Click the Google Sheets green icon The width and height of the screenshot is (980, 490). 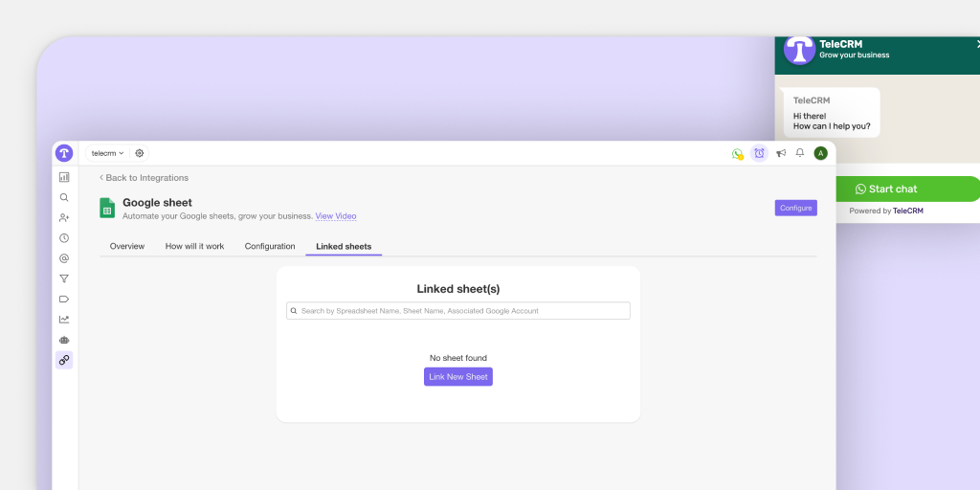pos(107,208)
